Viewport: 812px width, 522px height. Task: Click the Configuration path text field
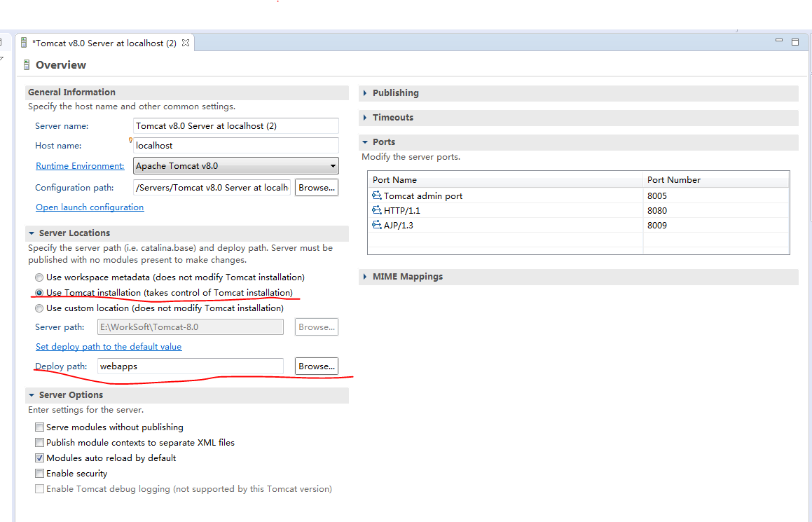(212, 188)
